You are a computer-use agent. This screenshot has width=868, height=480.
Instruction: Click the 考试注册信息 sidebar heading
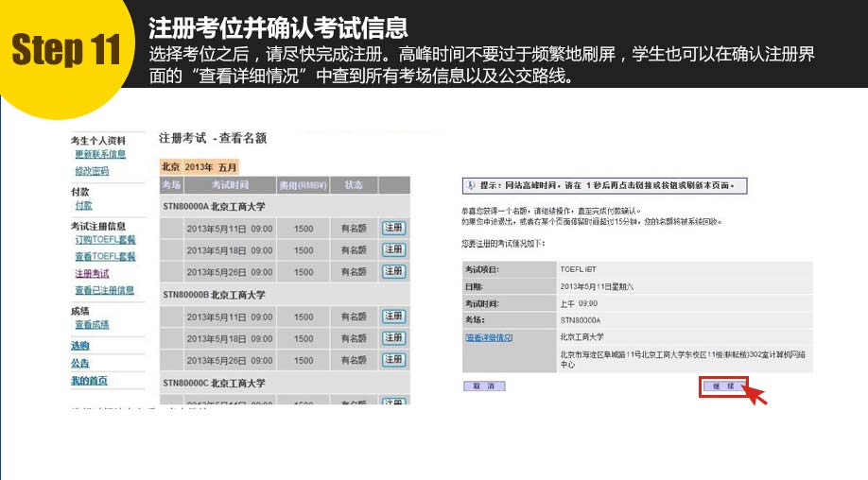coord(98,226)
